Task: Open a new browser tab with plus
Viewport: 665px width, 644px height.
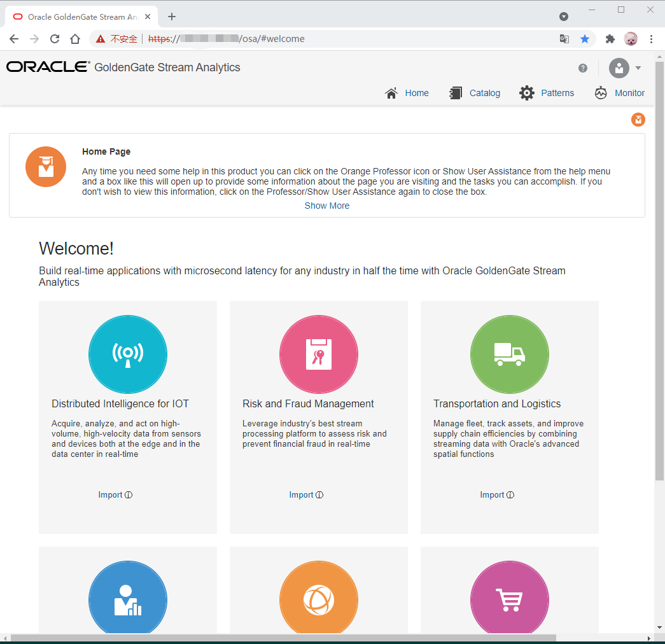Action: 171,17
